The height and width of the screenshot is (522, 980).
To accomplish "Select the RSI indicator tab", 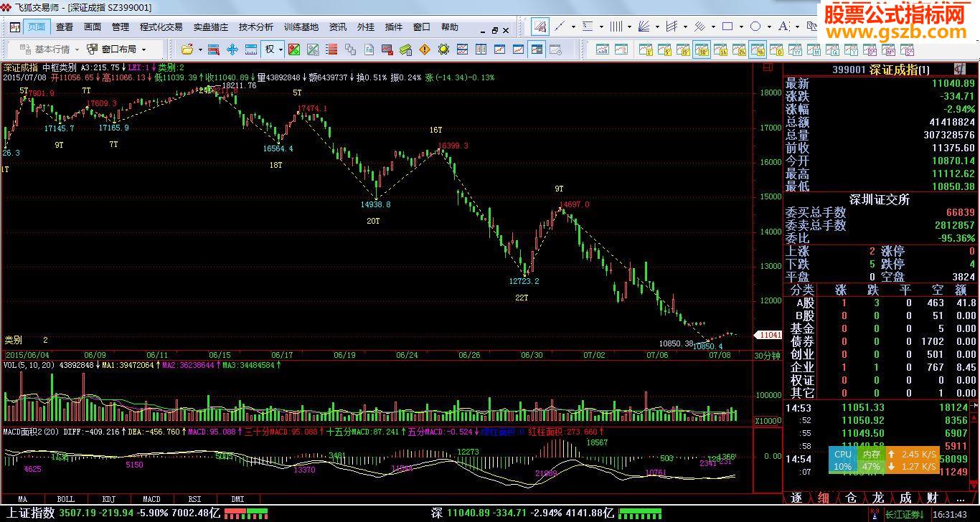I will (194, 498).
